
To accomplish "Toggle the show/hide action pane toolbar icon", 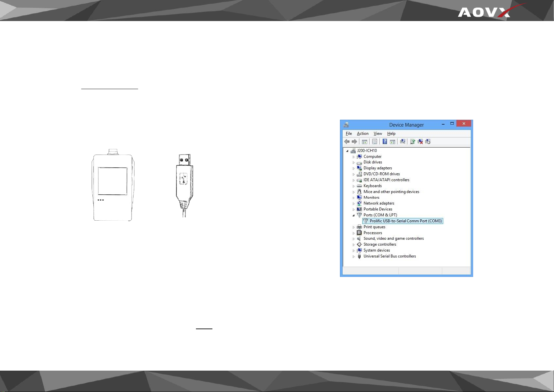I will pyautogui.click(x=393, y=142).
